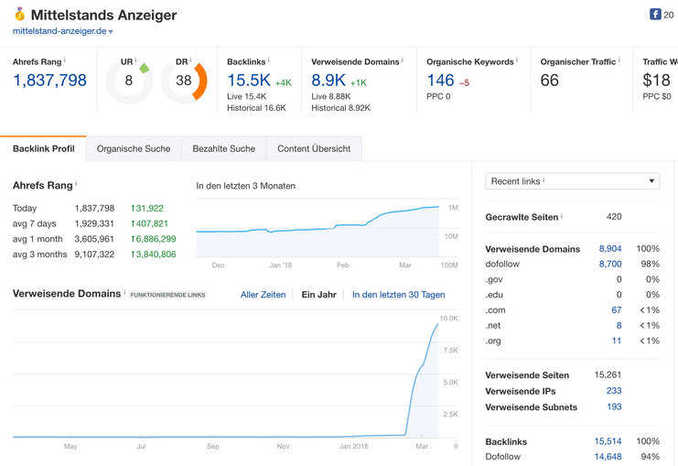Image resolution: width=678 pixels, height=466 pixels.
Task: Open the Verweisende IPs count 233
Action: coord(614,391)
